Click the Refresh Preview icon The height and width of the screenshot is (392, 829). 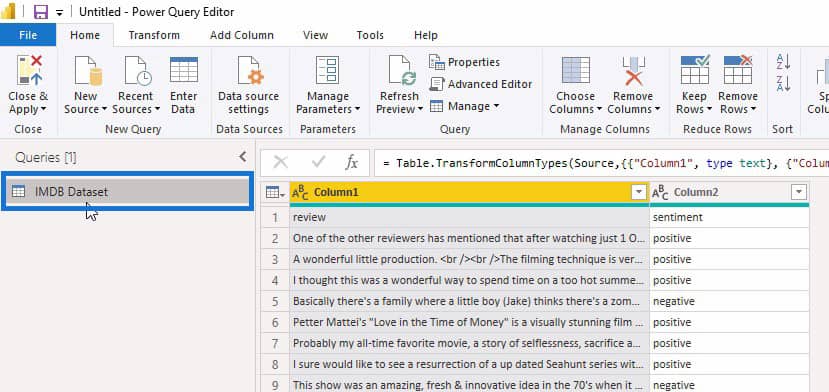402,70
